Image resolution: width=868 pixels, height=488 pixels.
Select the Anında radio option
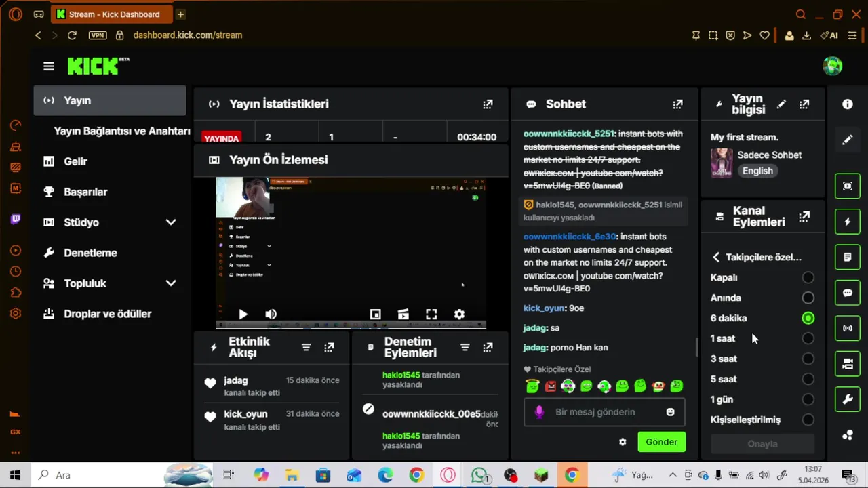click(808, 298)
